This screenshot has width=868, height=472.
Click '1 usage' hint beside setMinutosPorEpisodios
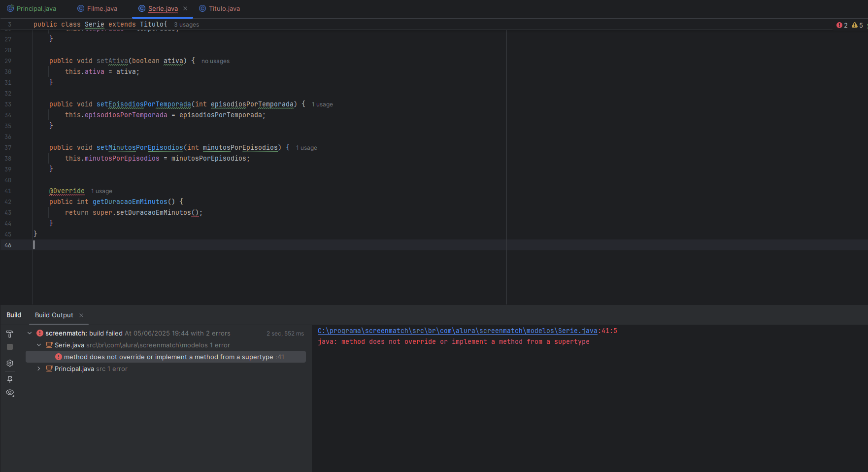point(306,148)
